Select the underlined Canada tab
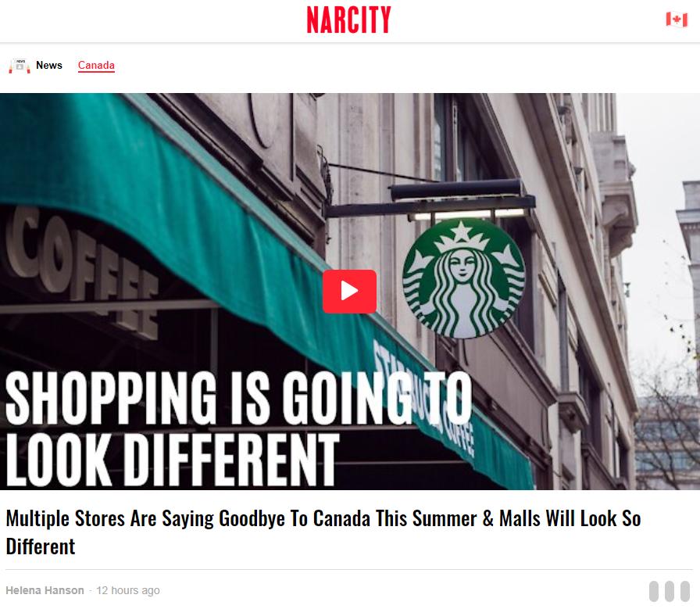700x609 pixels. coord(96,65)
